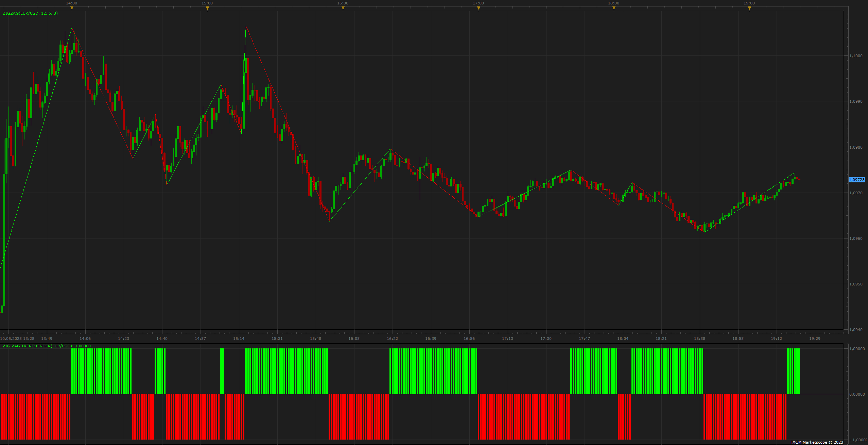Click the 18:21 time axis label
868x445 pixels.
(x=661, y=339)
